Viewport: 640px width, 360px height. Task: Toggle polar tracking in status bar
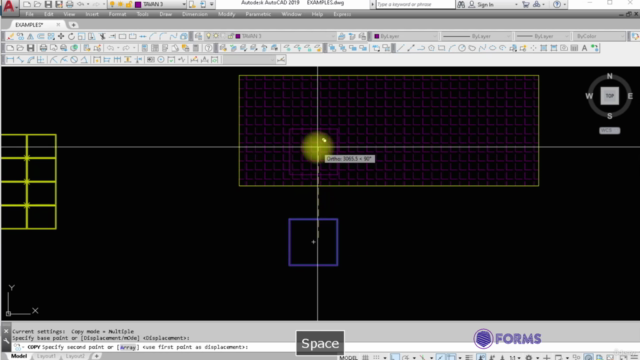406,358
